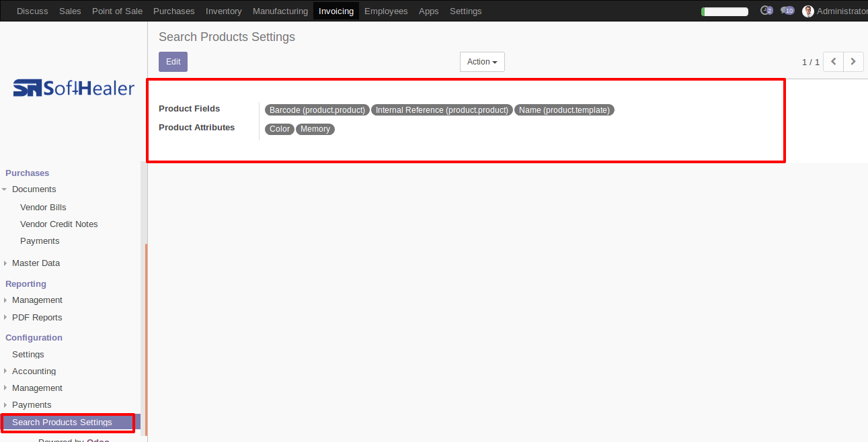Go to the previous record arrow
Screen dimensions: 868x442
pos(833,62)
